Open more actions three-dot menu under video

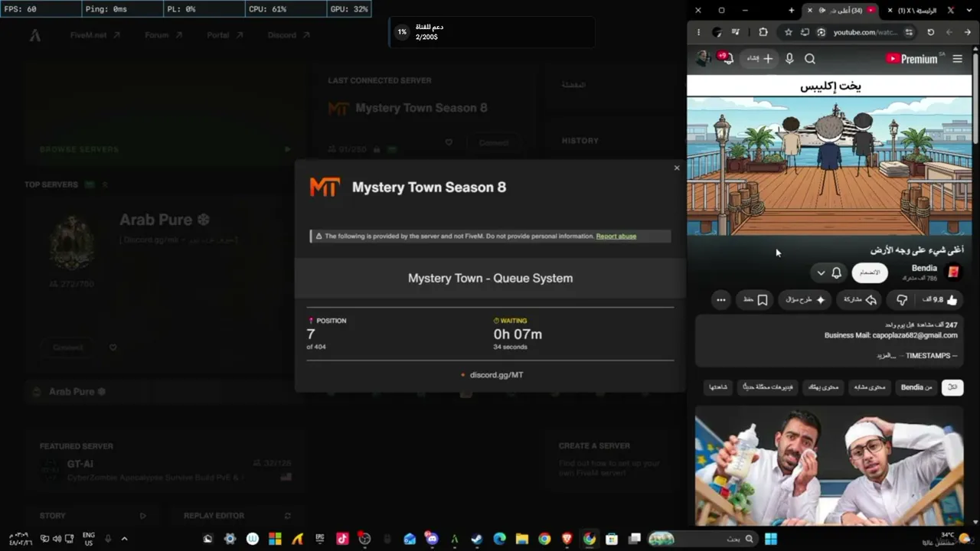point(721,300)
